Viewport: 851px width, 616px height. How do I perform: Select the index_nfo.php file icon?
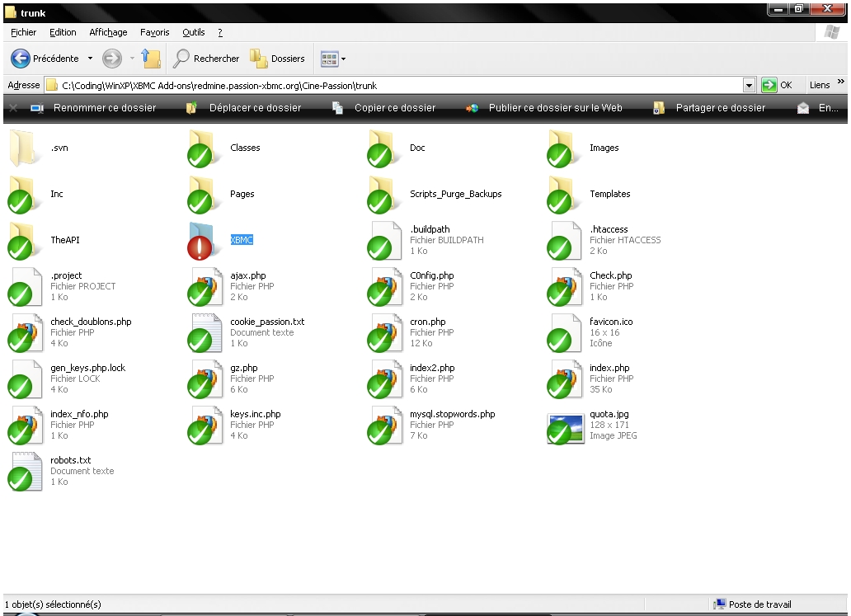[x=25, y=425]
